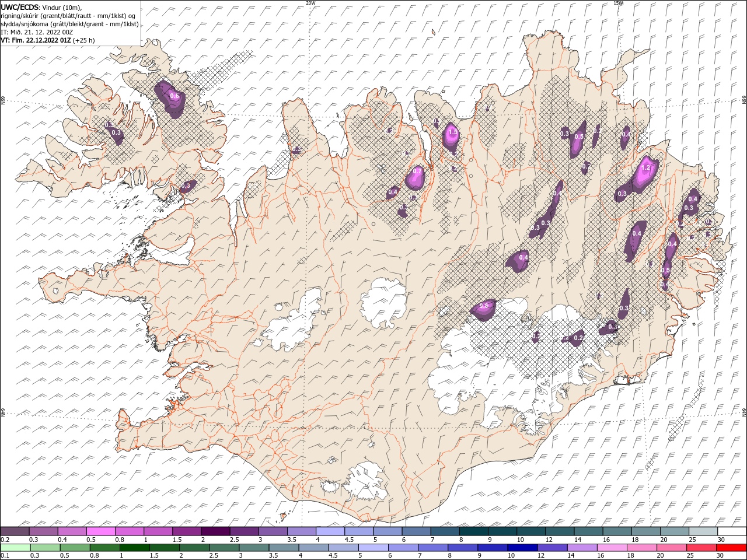This screenshot has width=747, height=560.
Task: Click the pale gray top-row swatch at 25
Action: point(703,531)
